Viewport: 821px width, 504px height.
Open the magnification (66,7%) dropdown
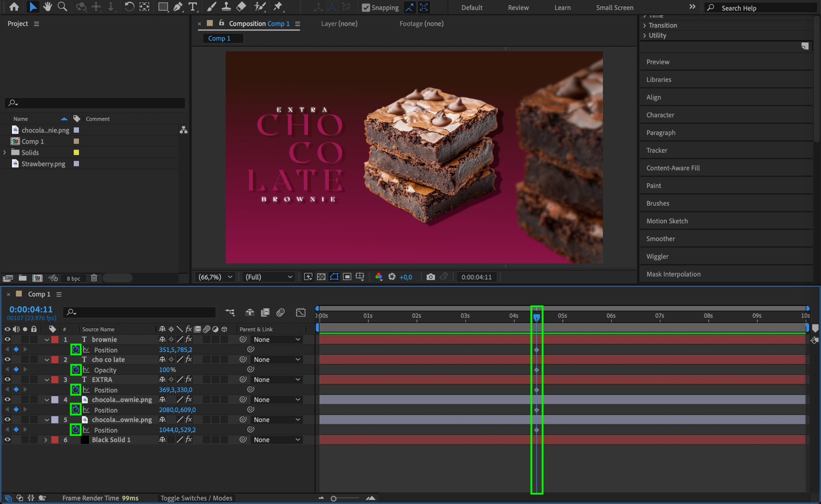pos(216,277)
